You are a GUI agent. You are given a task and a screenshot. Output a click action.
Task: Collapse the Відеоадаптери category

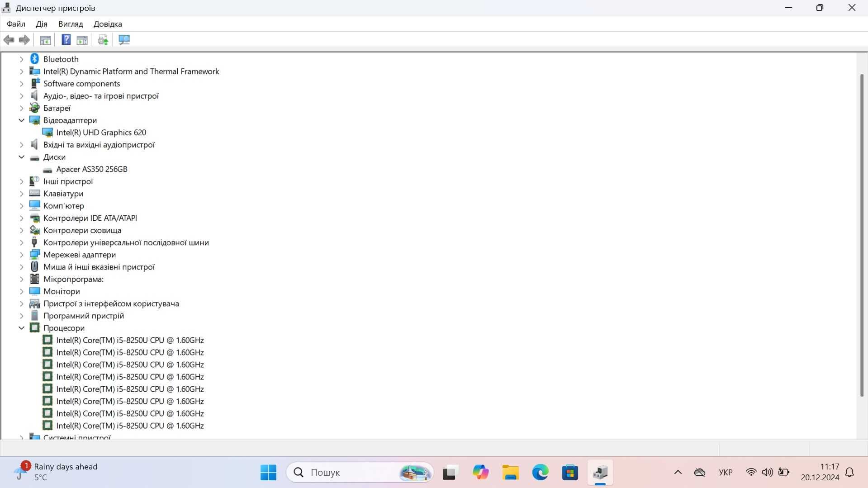pyautogui.click(x=21, y=120)
